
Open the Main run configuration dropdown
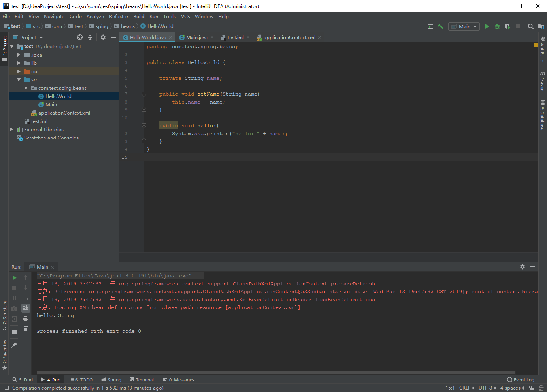464,26
